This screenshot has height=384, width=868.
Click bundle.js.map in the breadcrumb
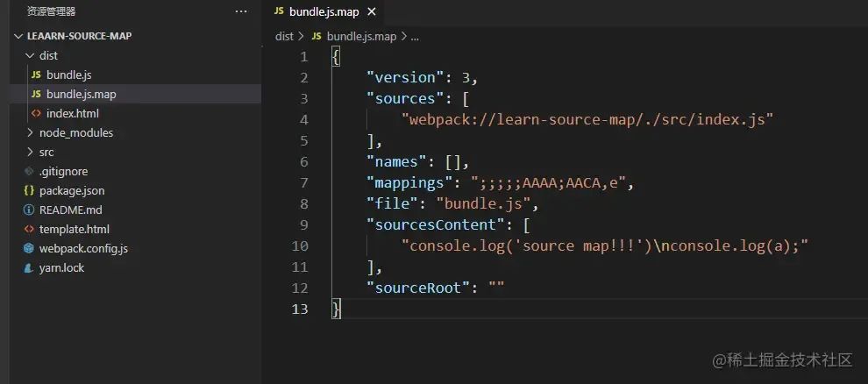(x=361, y=37)
